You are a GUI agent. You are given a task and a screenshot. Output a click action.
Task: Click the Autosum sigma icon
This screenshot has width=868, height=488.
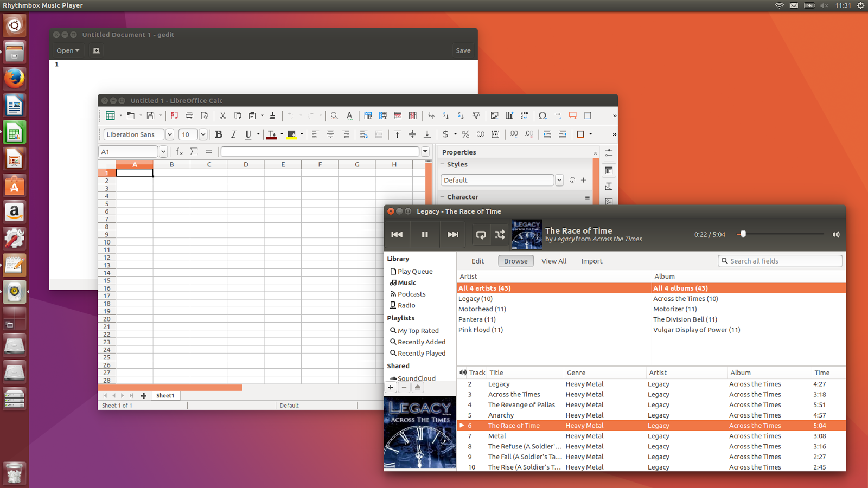pyautogui.click(x=194, y=152)
